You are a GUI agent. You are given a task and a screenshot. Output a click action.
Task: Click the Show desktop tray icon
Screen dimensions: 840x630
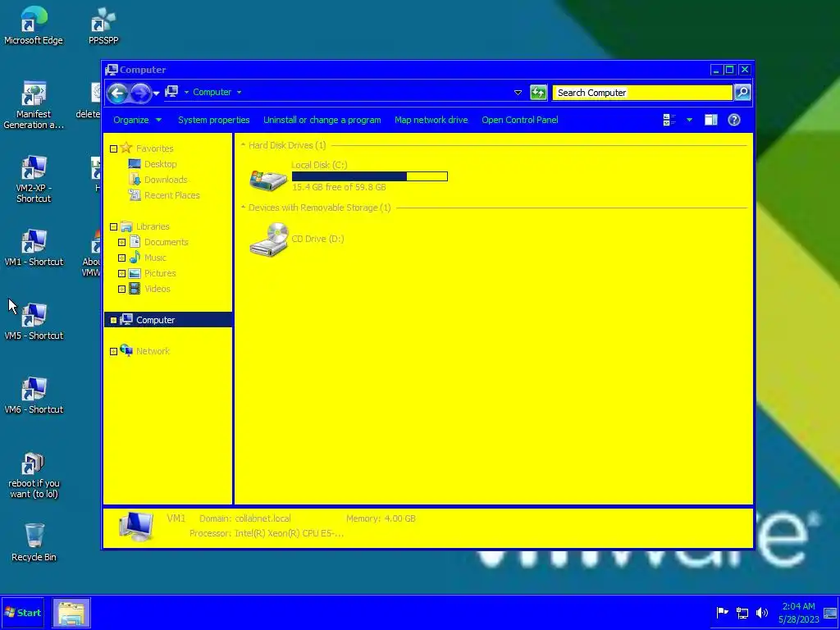coord(830,613)
